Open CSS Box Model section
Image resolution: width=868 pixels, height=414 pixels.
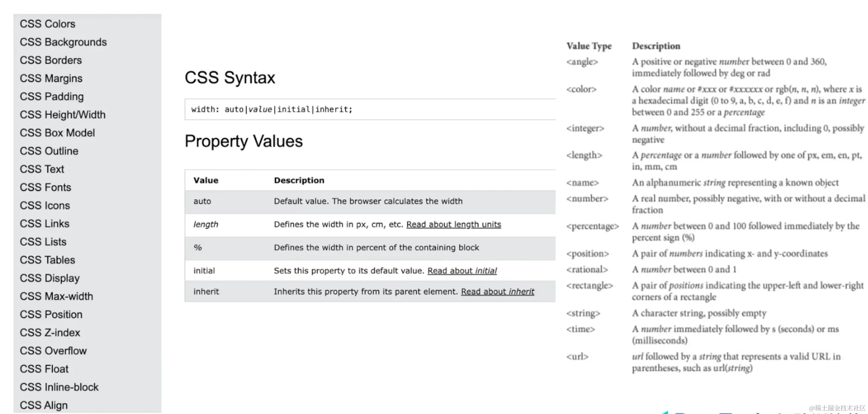(x=57, y=133)
